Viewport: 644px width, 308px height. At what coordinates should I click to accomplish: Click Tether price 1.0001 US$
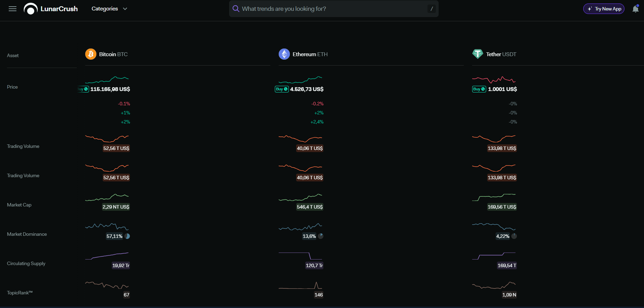coord(503,89)
